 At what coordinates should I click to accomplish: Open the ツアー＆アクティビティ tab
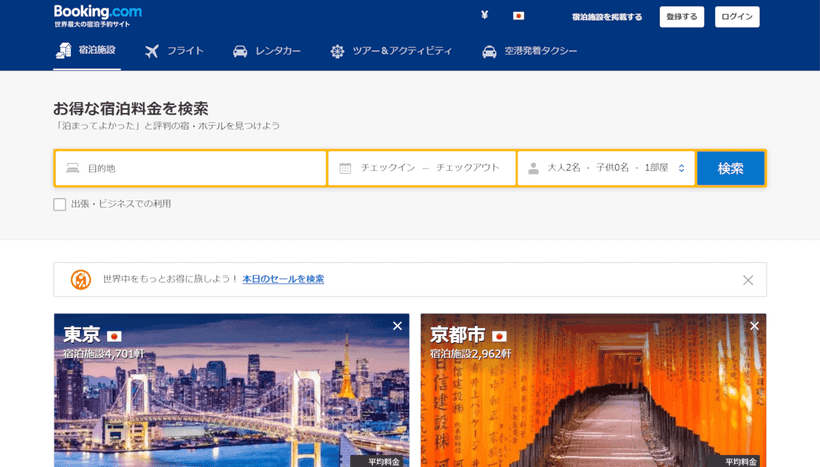pyautogui.click(x=391, y=51)
